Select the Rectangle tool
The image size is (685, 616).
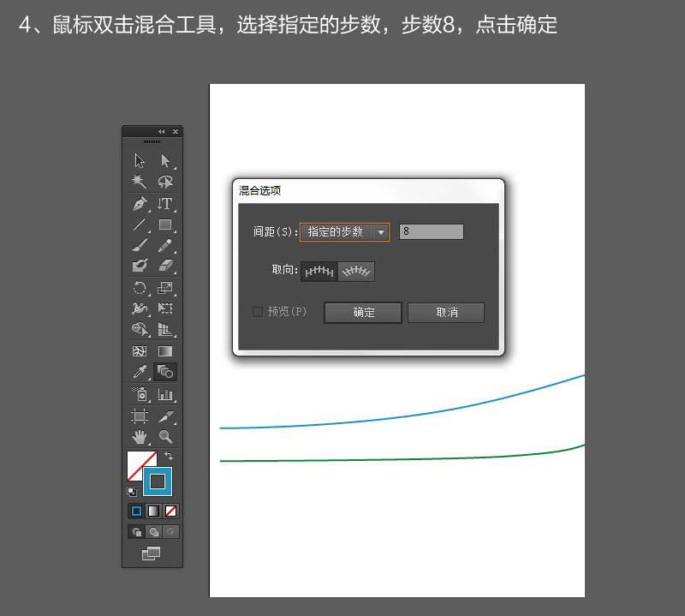pyautogui.click(x=165, y=224)
